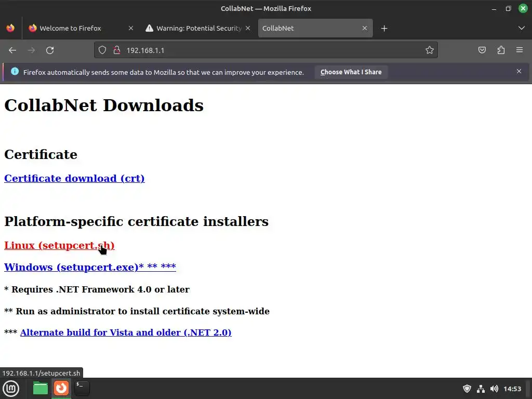Image resolution: width=532 pixels, height=399 pixels.
Task: Click the address bar showing 192.168.1.1
Action: click(266, 50)
